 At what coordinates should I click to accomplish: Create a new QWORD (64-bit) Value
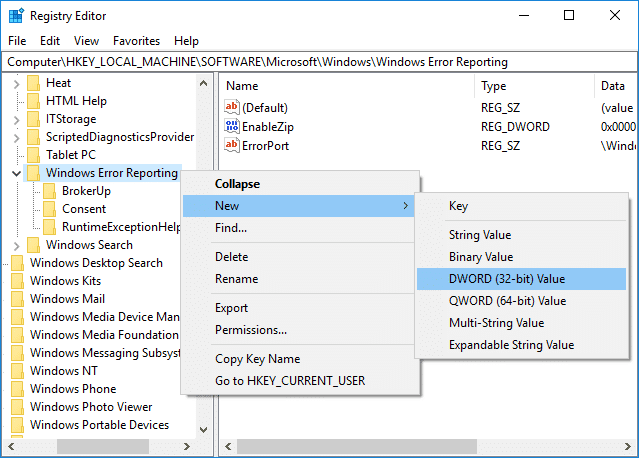pyautogui.click(x=522, y=301)
